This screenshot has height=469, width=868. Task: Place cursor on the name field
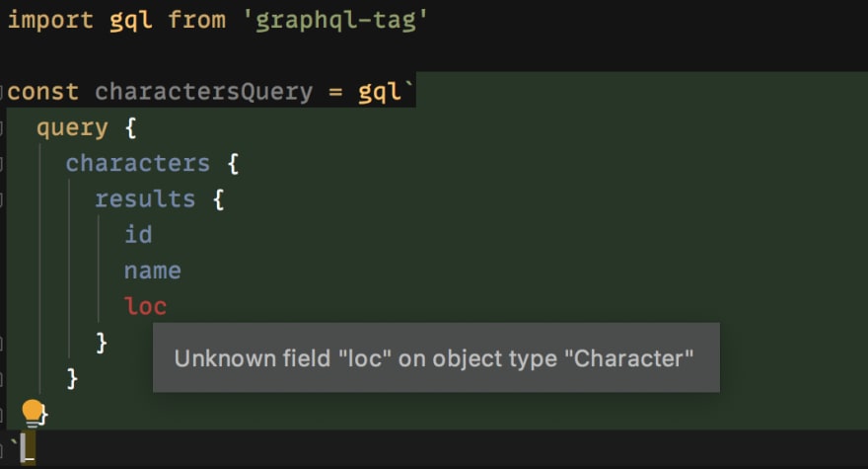click(x=152, y=272)
